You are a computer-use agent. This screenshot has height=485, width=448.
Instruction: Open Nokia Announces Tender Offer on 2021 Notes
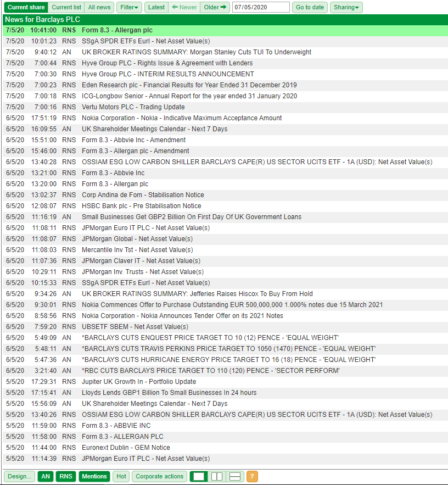point(225,316)
